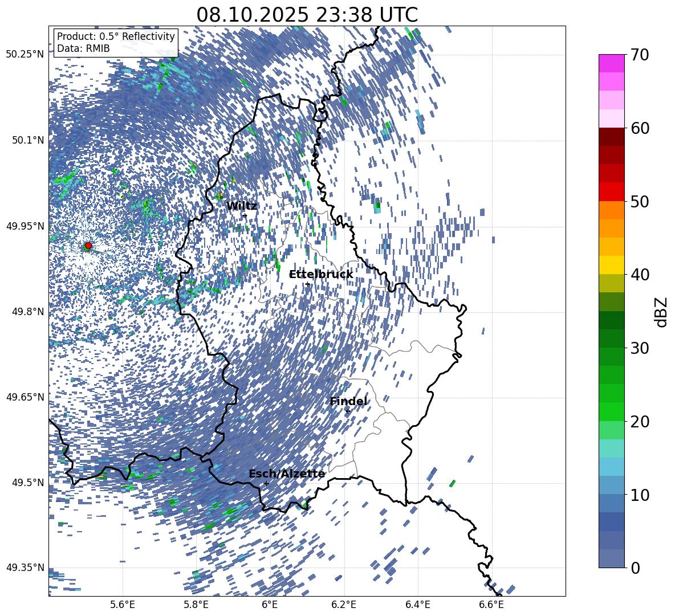
Task: Click the 49.65°N latitude label
Action: pos(25,397)
